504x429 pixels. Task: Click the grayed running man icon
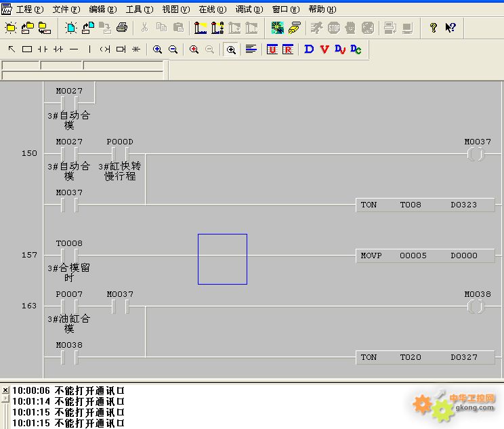click(316, 28)
